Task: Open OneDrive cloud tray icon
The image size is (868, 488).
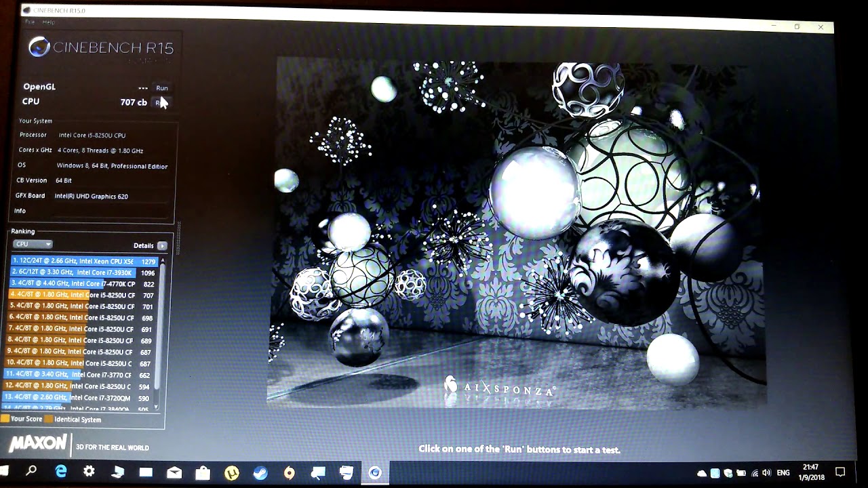Action: 702,473
